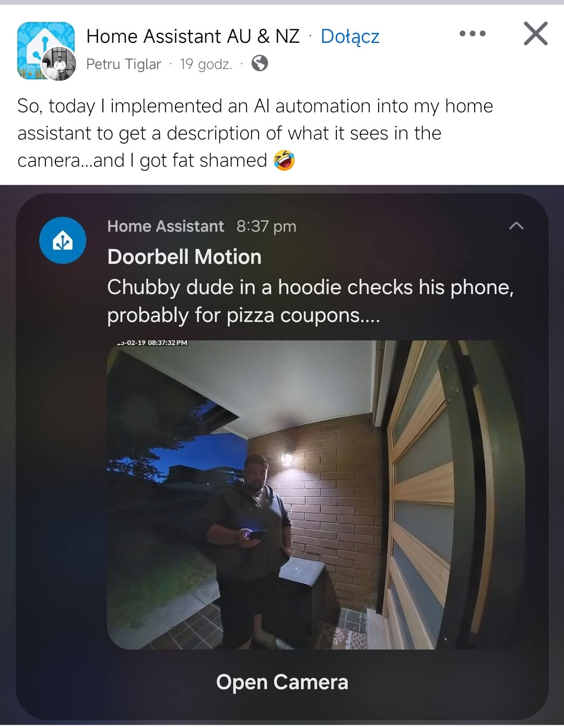This screenshot has width=564, height=728.
Task: Tap the Open Camera button
Action: [282, 682]
